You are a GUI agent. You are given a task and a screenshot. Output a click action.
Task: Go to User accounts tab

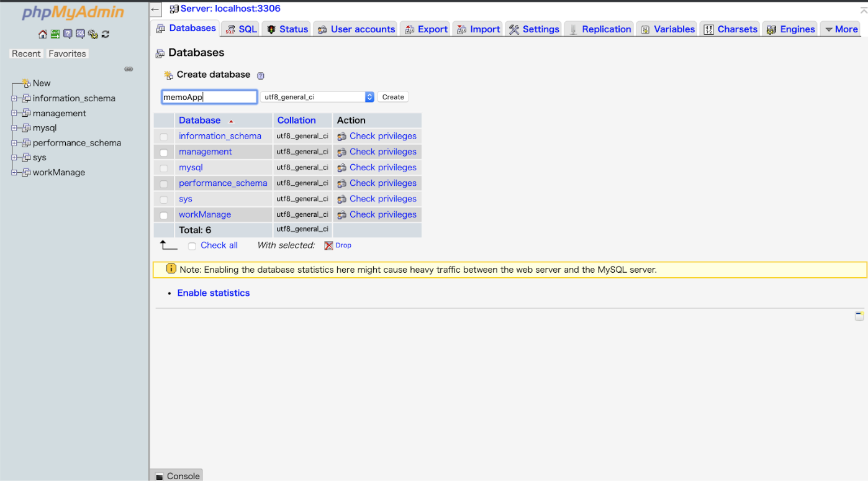356,29
